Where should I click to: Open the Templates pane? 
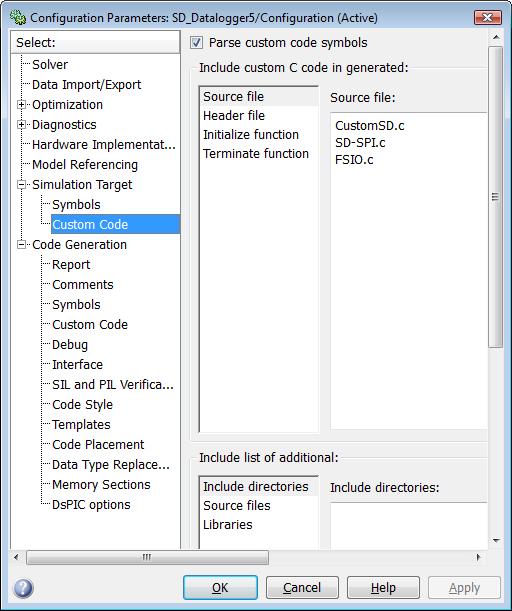click(81, 424)
